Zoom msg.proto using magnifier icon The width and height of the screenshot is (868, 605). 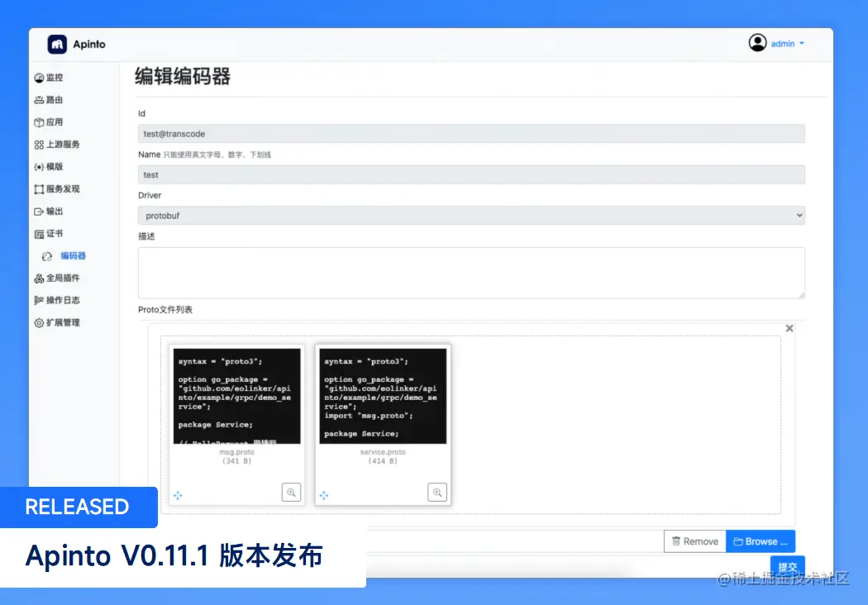[291, 492]
